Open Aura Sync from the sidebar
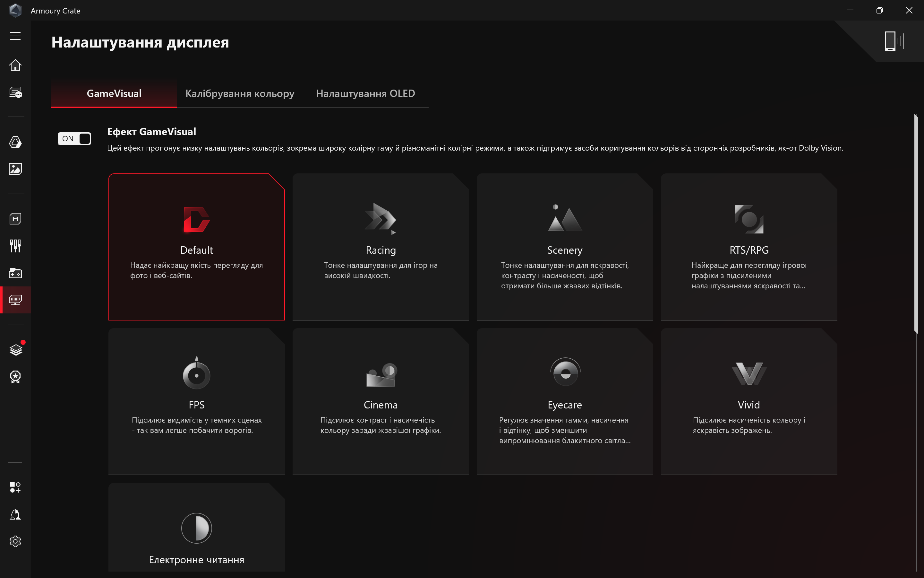Screen dimensions: 924x578 (15, 142)
